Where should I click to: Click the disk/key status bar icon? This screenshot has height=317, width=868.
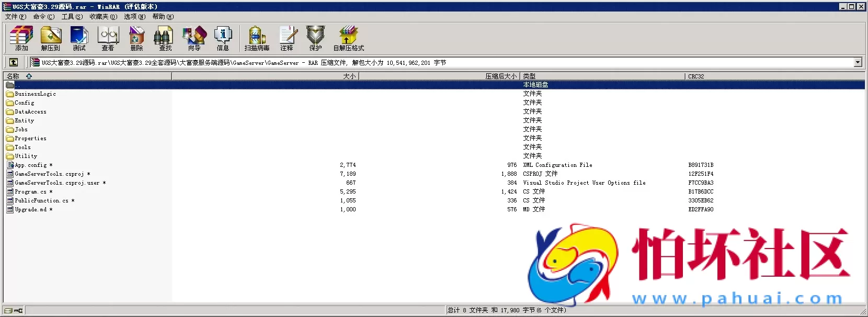click(14, 310)
